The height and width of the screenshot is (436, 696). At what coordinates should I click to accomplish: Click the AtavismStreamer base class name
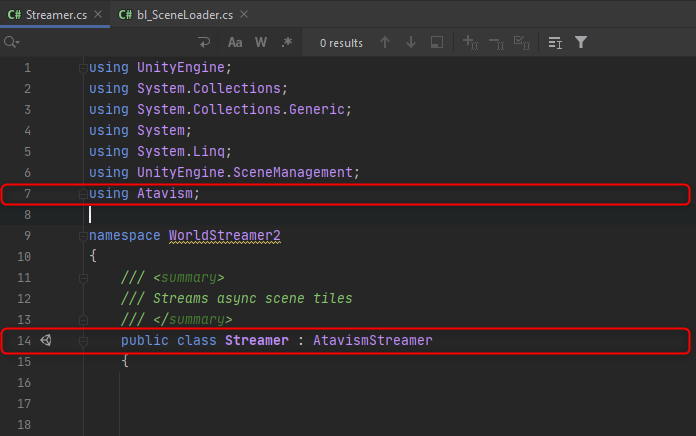[x=372, y=341]
